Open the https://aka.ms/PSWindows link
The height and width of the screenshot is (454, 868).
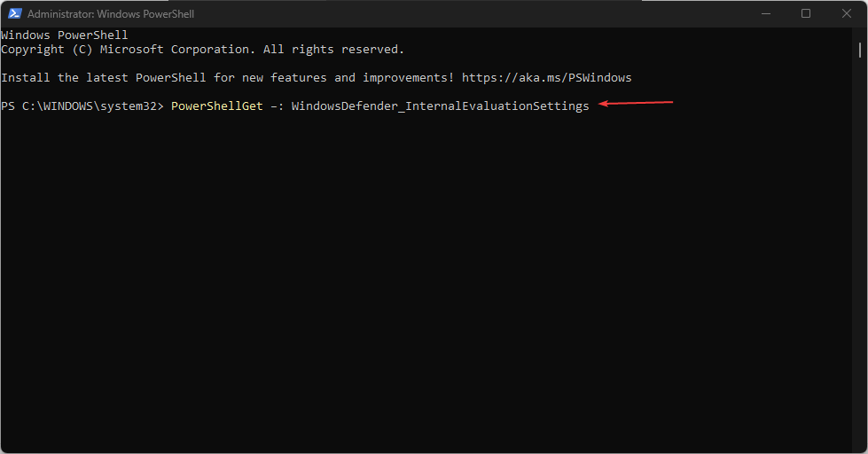(x=546, y=78)
